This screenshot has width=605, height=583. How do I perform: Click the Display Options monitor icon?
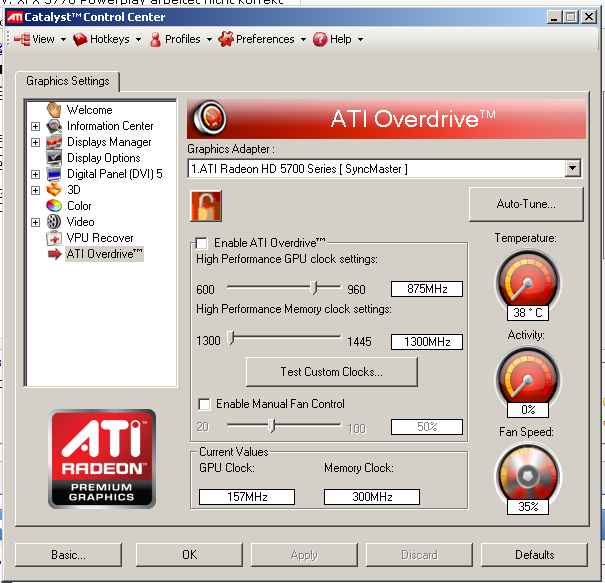[54, 158]
